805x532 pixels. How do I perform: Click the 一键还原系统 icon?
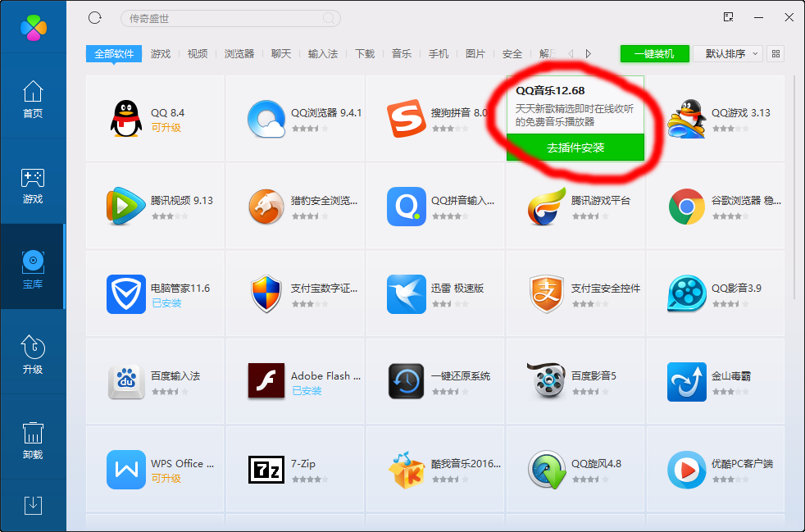(406, 382)
